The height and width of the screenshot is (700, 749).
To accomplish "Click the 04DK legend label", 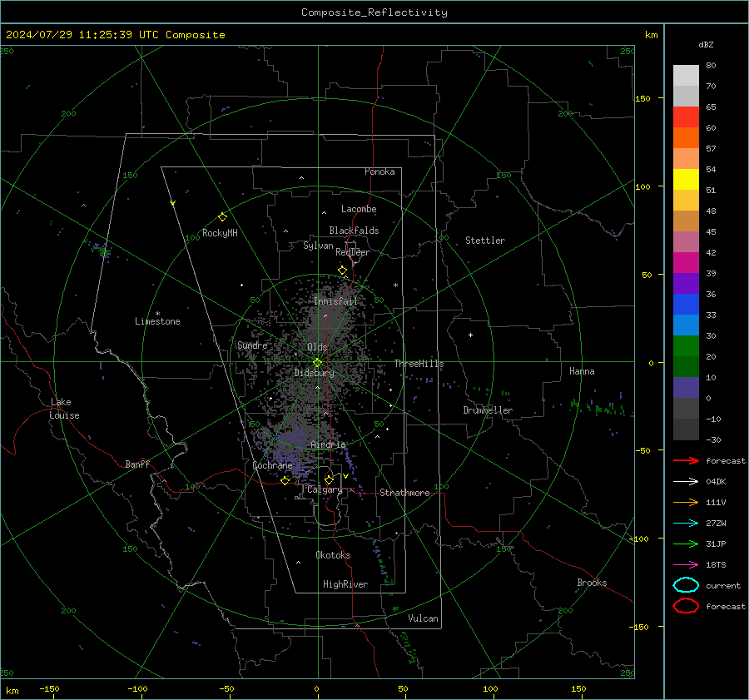I will (x=716, y=482).
